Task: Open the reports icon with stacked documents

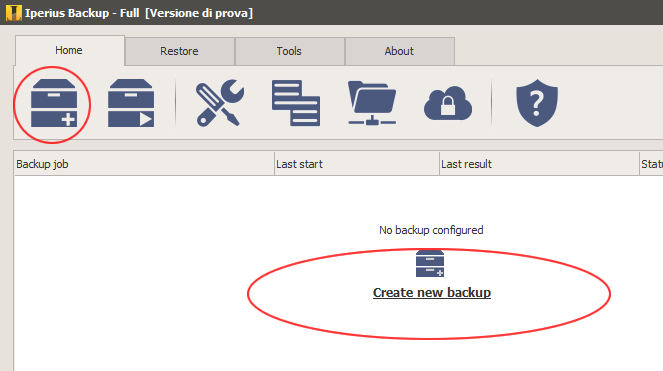Action: tap(296, 103)
